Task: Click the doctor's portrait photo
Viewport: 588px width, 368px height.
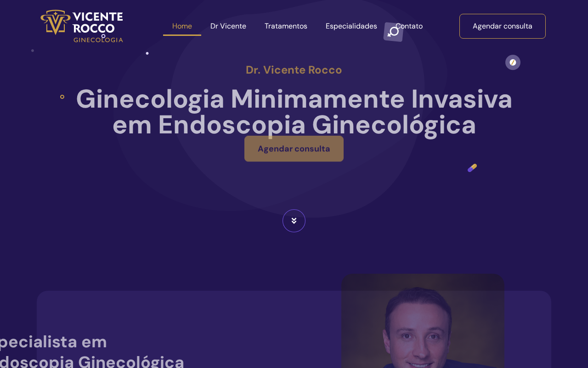Action: (423, 321)
